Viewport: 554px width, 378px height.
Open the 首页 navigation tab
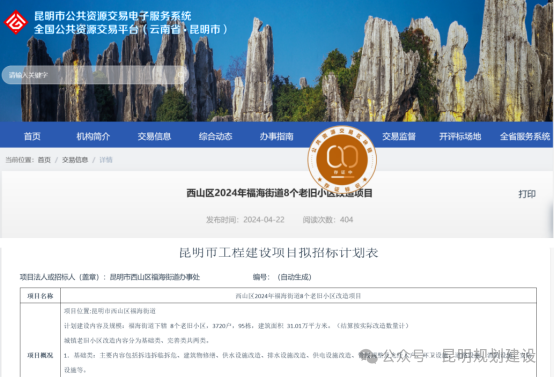click(32, 136)
